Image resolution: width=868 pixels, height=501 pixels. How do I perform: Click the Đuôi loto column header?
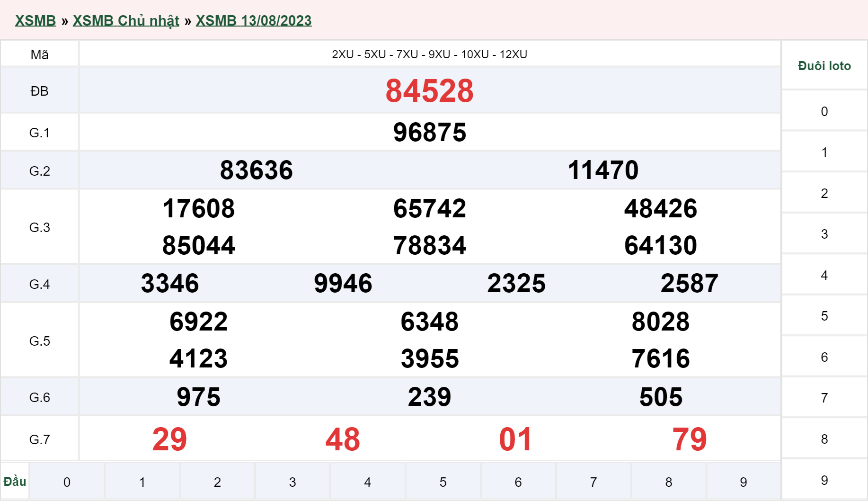(x=824, y=66)
